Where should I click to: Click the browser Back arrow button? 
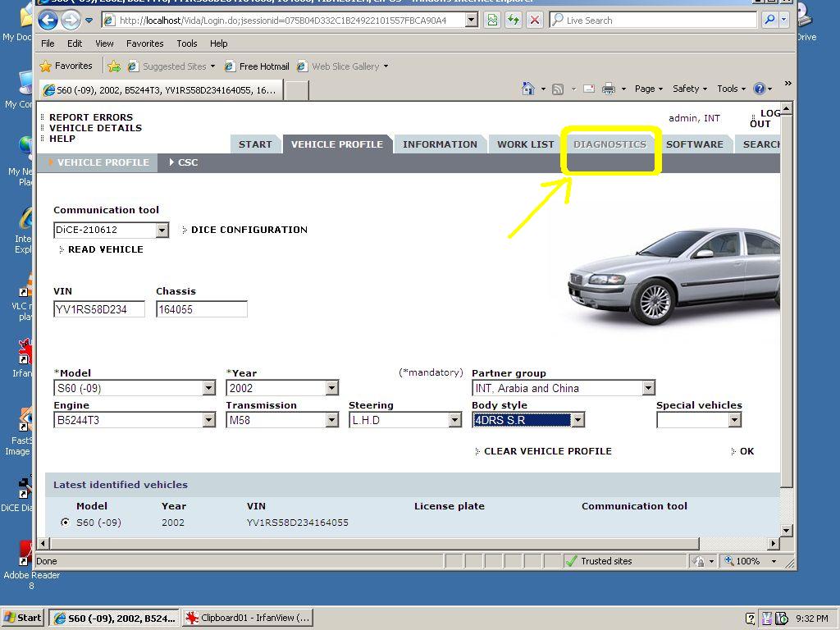(x=48, y=21)
